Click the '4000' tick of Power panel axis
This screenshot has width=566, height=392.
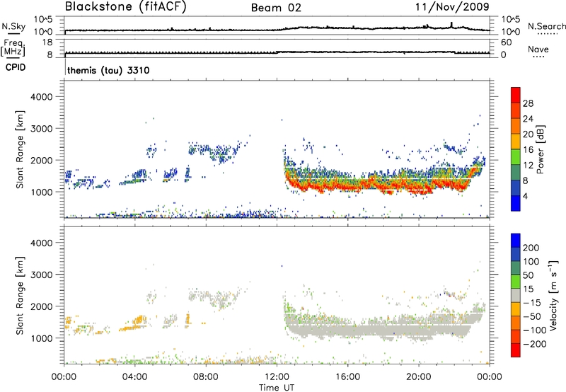42,97
